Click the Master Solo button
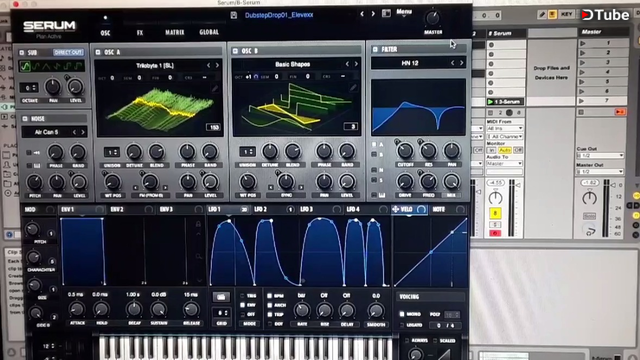640x360 pixels. pyautogui.click(x=589, y=216)
